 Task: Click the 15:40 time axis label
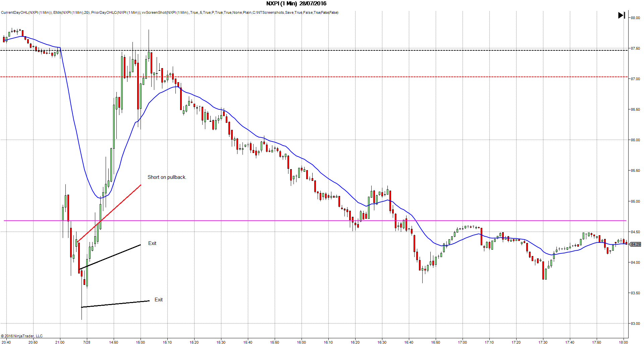click(x=248, y=342)
